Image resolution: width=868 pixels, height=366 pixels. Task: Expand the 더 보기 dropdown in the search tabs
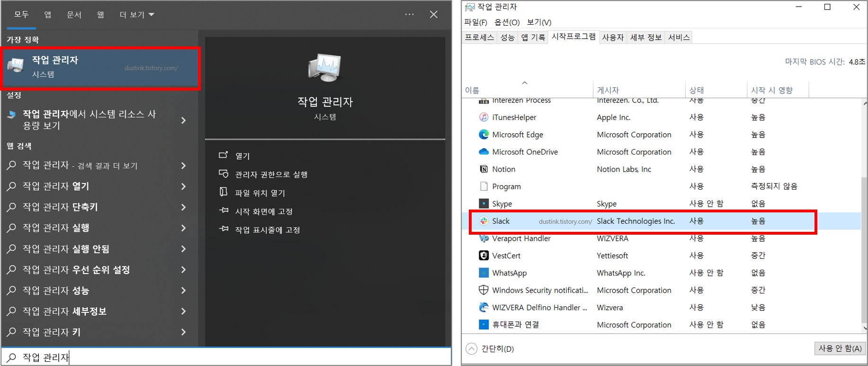137,15
